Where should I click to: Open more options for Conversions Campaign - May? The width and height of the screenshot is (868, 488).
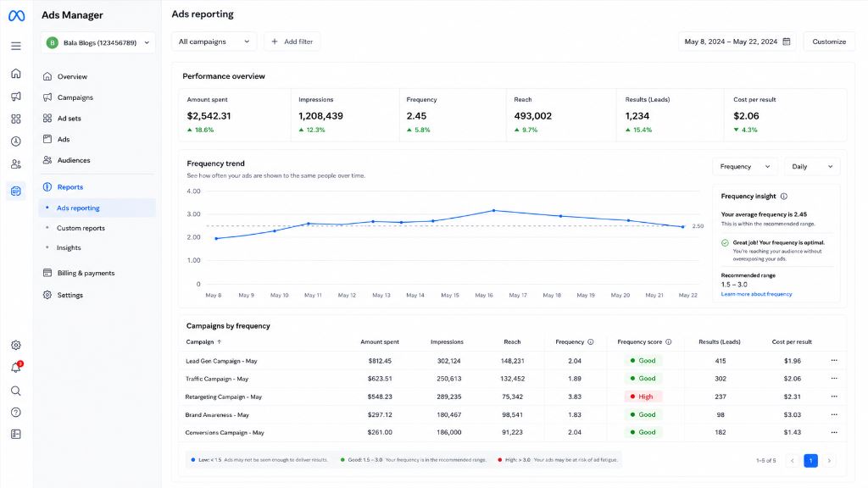tap(834, 432)
